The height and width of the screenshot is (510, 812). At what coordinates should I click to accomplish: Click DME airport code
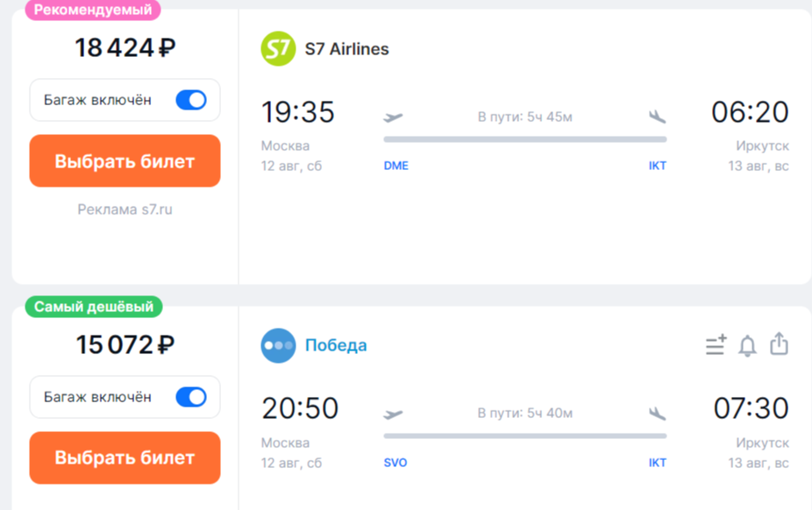[396, 166]
